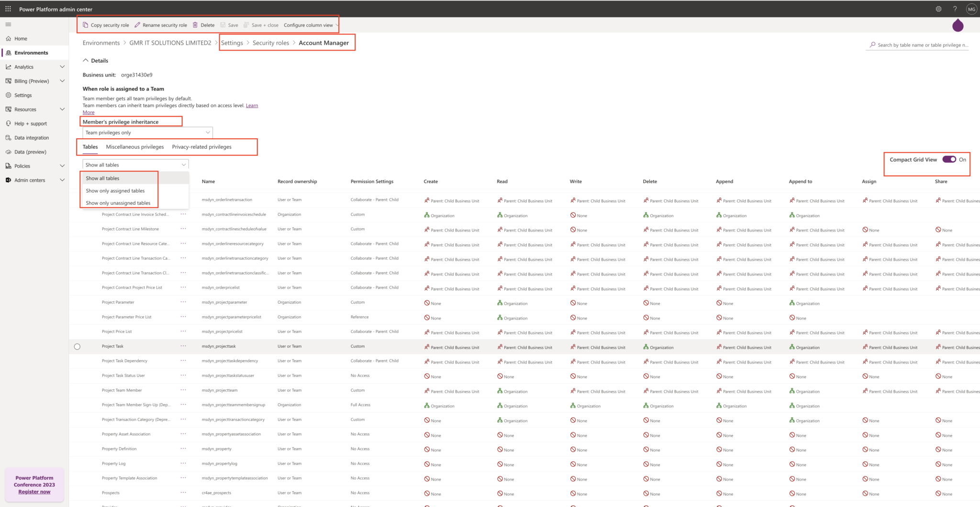Open the settings gear in the header
Image resolution: width=980 pixels, height=507 pixels.
click(x=938, y=9)
